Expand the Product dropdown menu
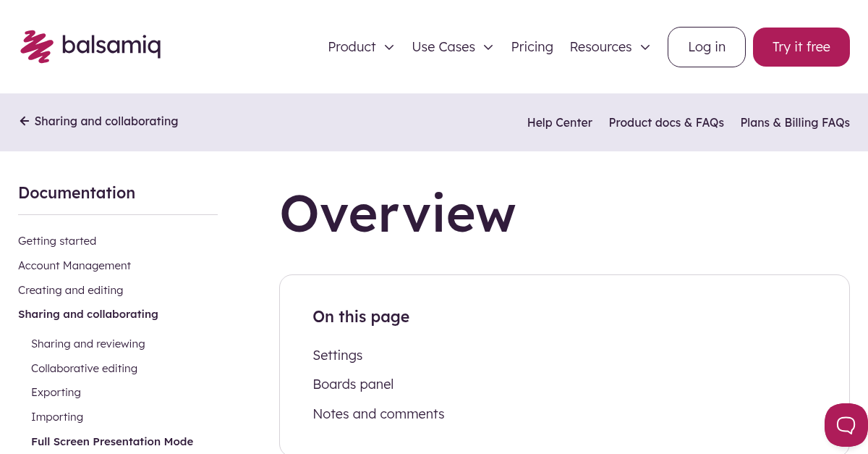Viewport: 868px width, 454px height. pos(361,47)
